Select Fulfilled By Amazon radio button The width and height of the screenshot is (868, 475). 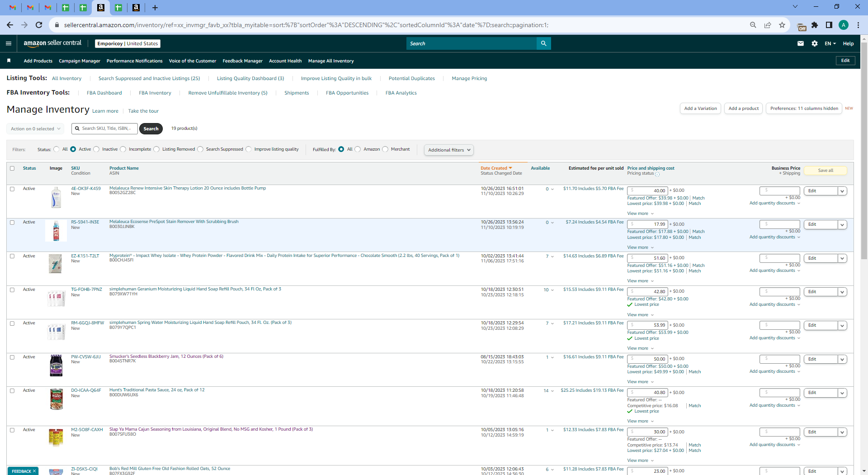coord(358,149)
